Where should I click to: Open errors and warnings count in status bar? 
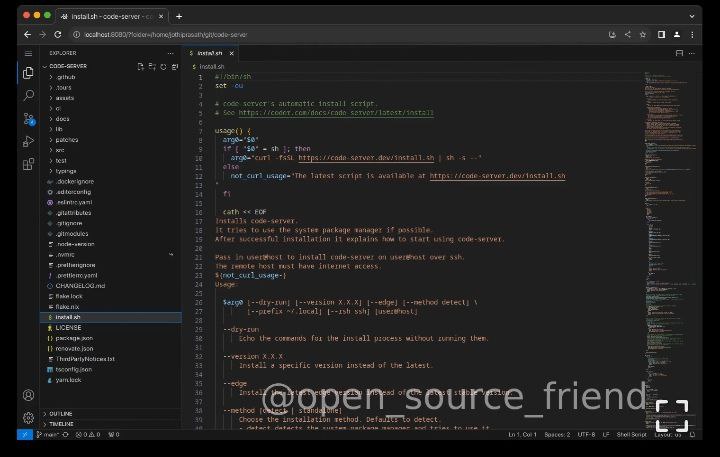(x=88, y=434)
